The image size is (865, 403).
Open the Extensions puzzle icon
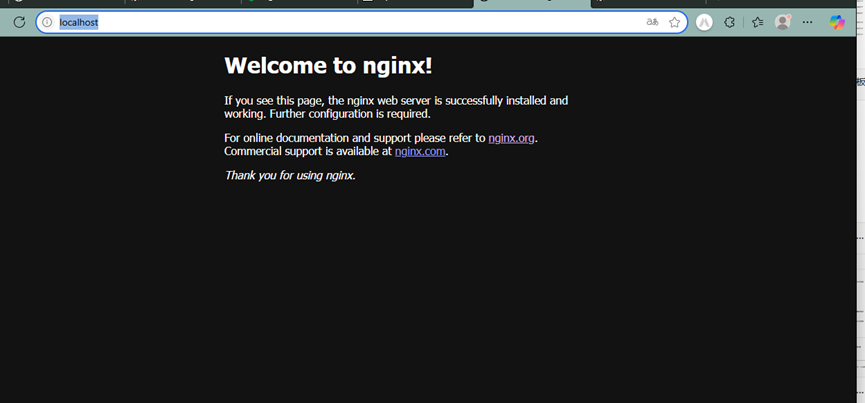pos(729,22)
